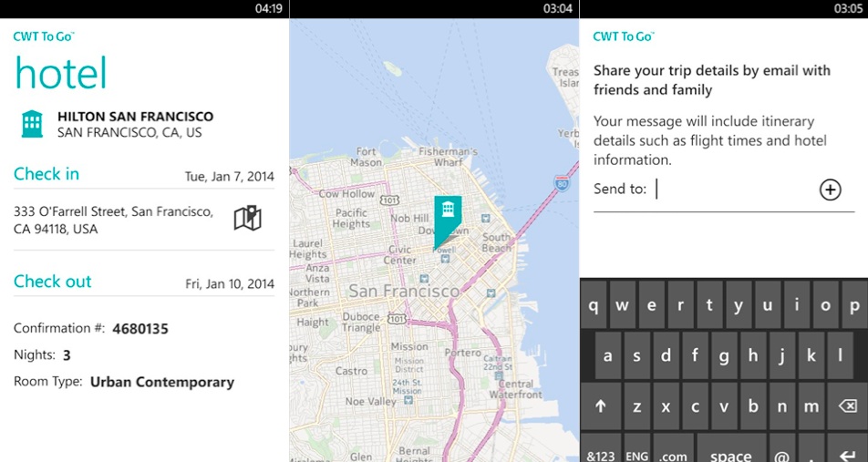Tap the n key on the keyboard
Image resolution: width=868 pixels, height=462 pixels.
(782, 406)
